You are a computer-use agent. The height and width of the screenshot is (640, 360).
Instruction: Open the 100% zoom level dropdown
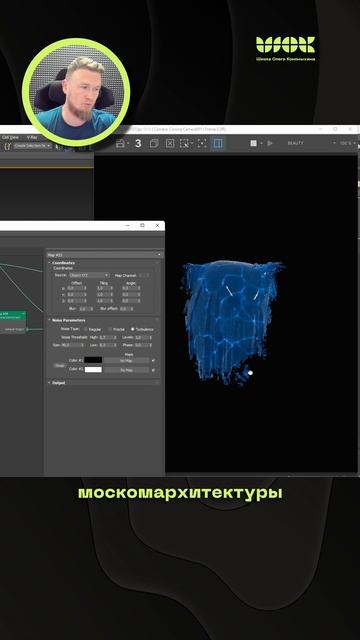[x=347, y=143]
